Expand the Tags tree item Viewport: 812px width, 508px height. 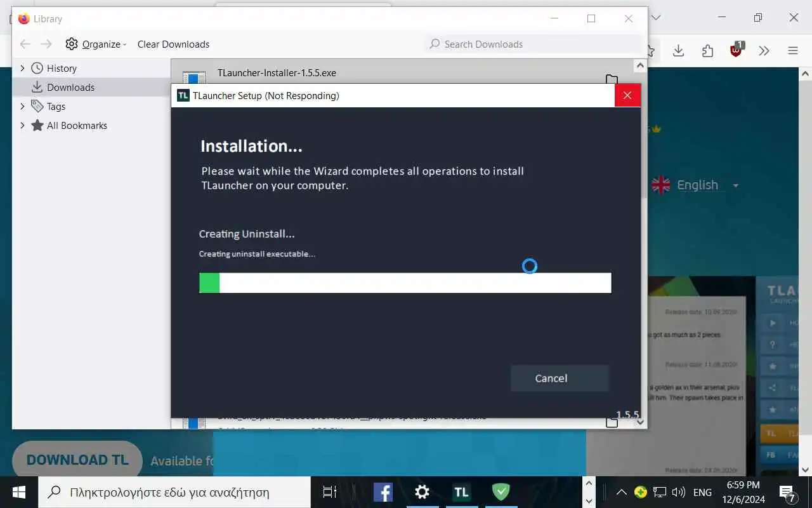(22, 106)
